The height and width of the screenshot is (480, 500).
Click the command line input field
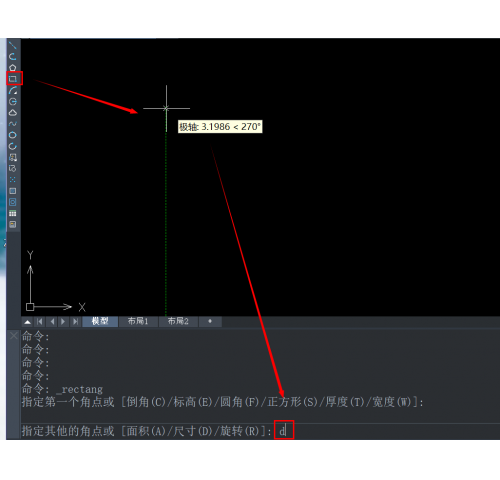(x=387, y=431)
